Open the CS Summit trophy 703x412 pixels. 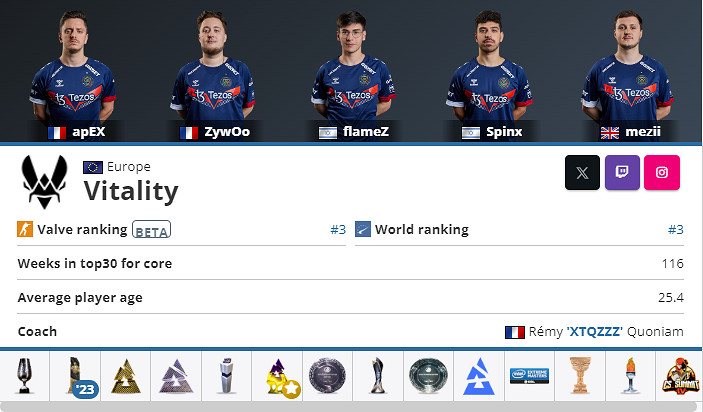click(x=679, y=376)
